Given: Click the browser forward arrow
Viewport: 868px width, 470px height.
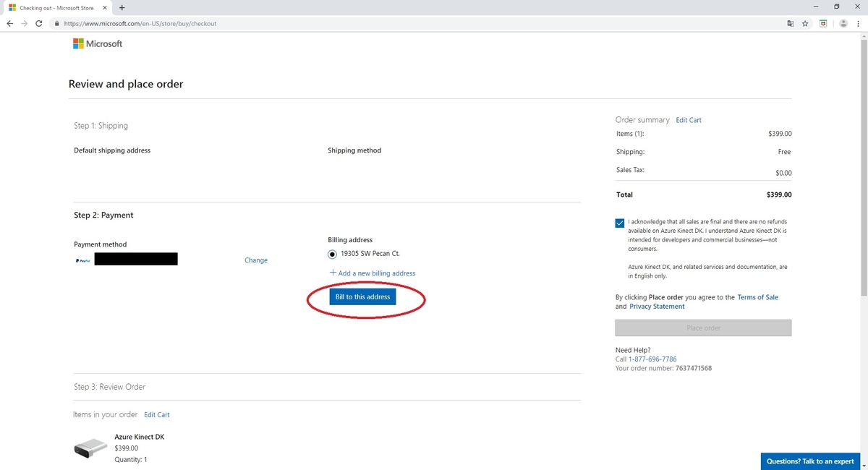Looking at the screenshot, I should point(25,23).
